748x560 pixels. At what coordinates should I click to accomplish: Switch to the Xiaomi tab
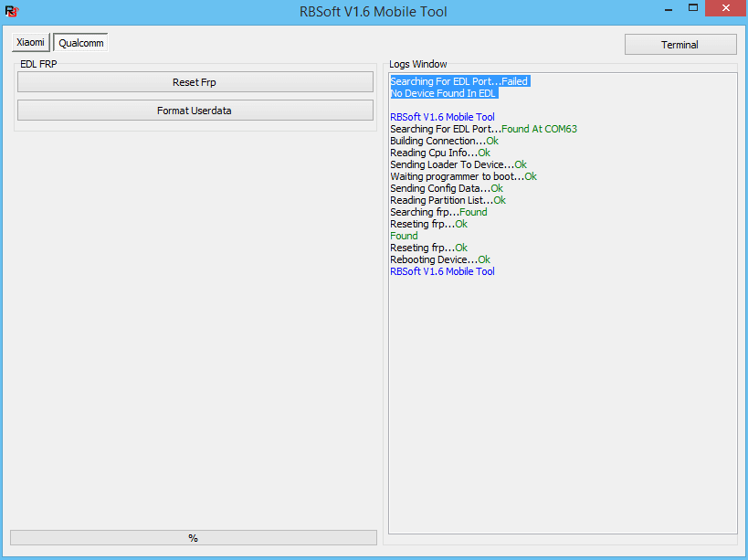[x=30, y=42]
